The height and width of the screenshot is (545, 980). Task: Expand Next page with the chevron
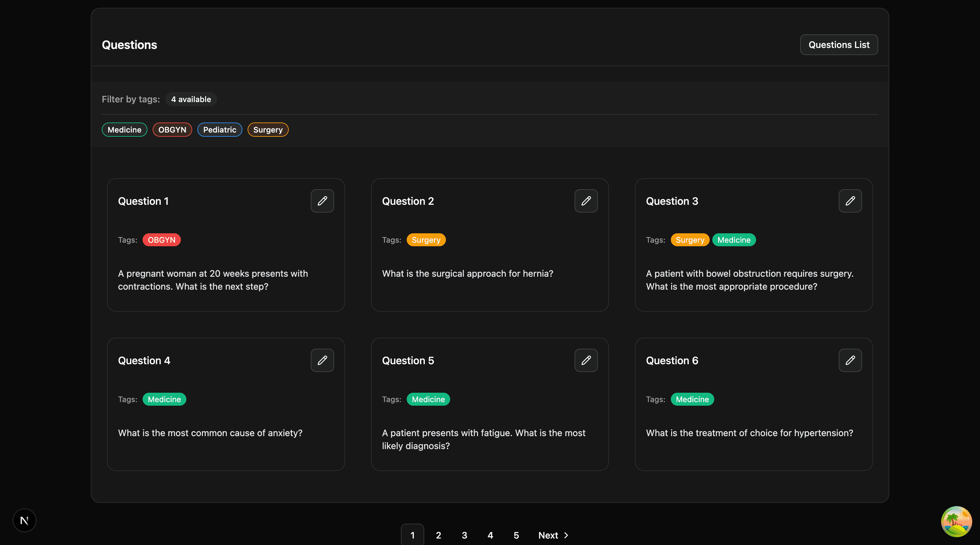pyautogui.click(x=565, y=535)
